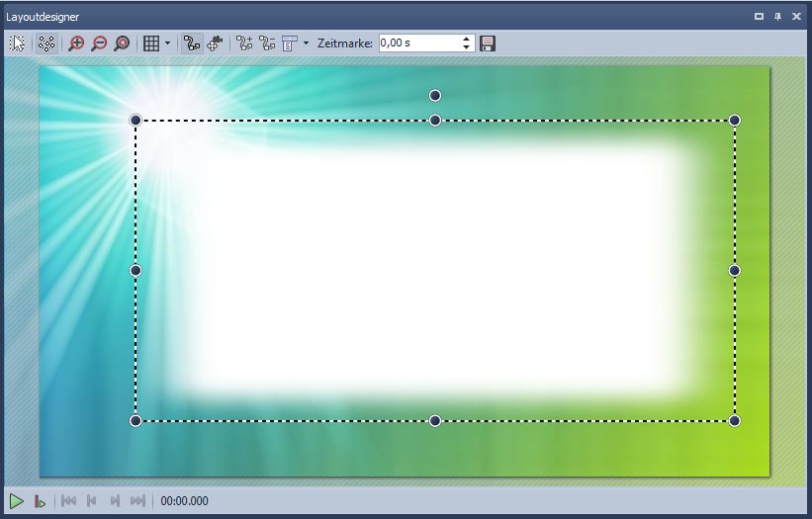This screenshot has height=519, width=812.
Task: Click the rotation handle above the frame
Action: click(x=435, y=95)
